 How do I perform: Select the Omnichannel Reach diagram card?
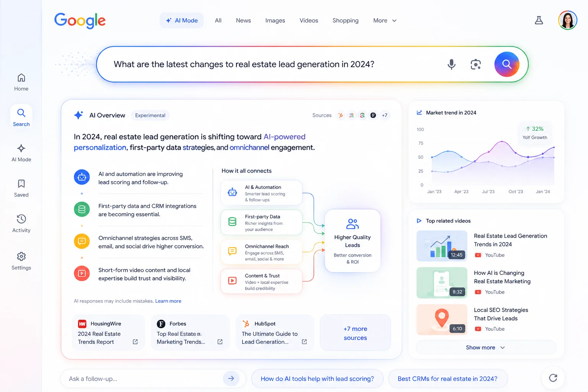click(x=261, y=252)
